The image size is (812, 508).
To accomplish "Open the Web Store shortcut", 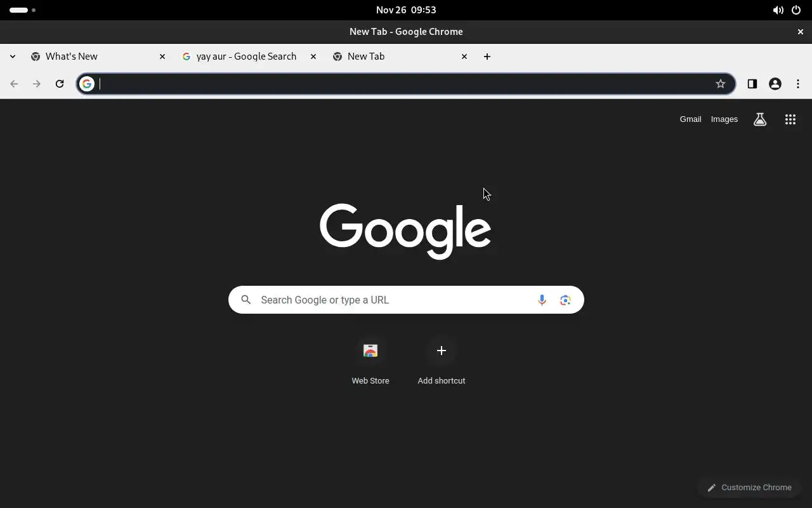I will pyautogui.click(x=370, y=361).
